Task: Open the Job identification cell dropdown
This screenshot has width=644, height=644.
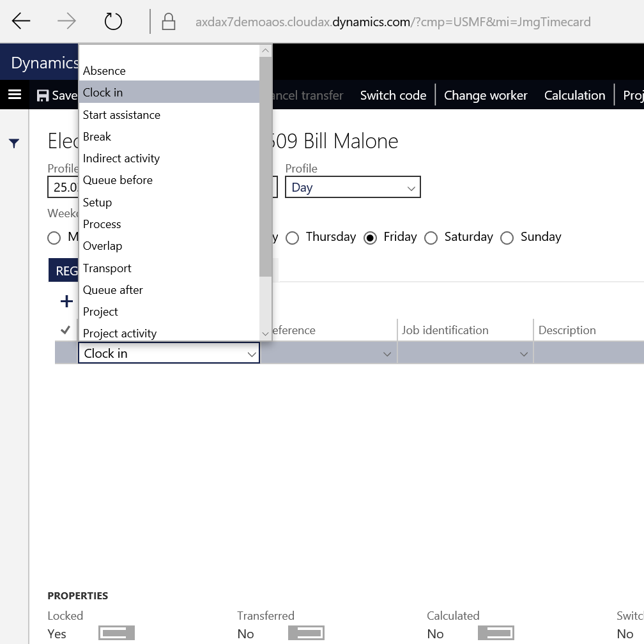Action: coord(523,354)
